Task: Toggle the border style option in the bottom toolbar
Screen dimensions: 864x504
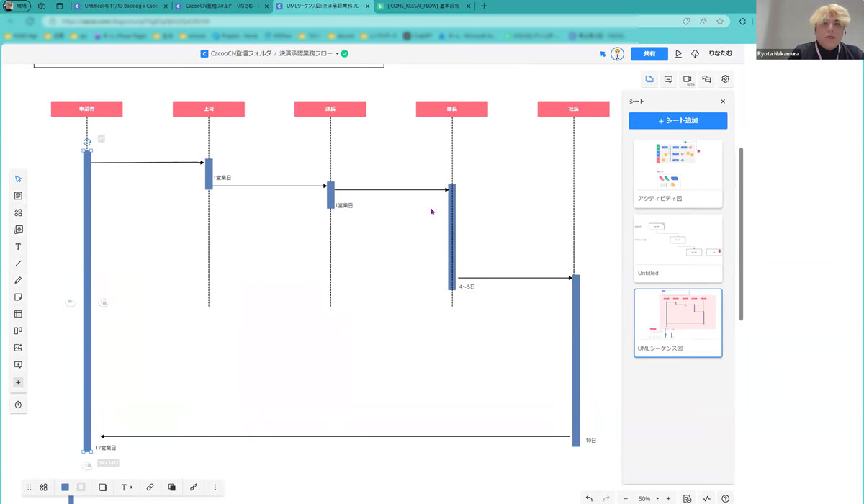Action: [102, 487]
